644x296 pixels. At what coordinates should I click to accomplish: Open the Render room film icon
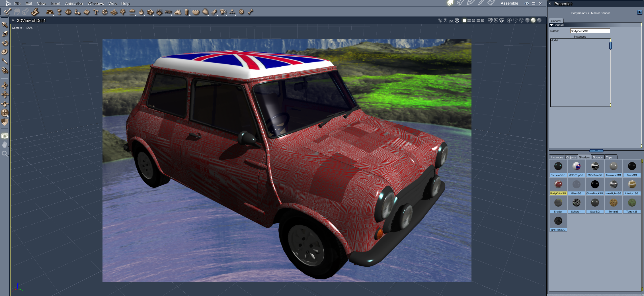(491, 3)
